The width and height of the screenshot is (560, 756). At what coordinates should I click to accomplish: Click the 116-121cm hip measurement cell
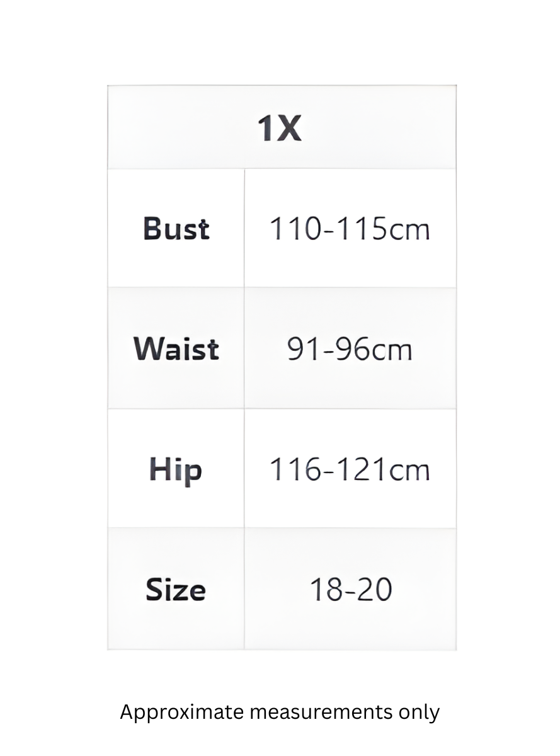(x=350, y=469)
